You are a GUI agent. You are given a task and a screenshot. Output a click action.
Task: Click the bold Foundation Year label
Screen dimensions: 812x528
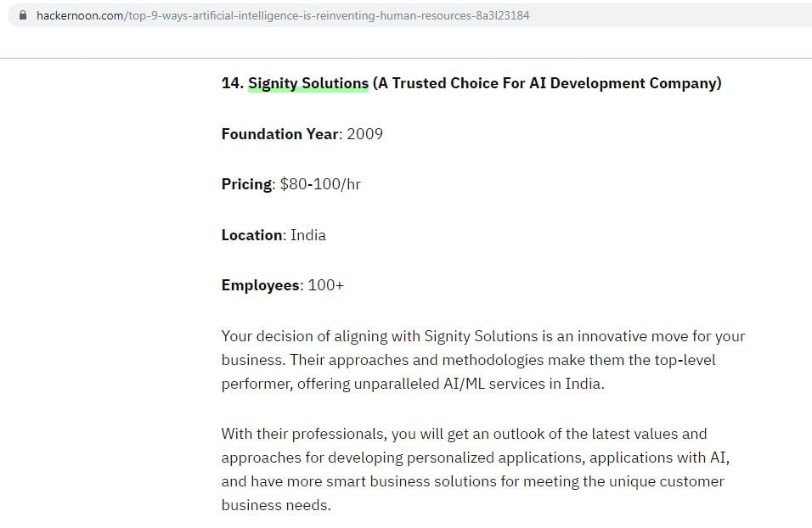[x=278, y=134]
